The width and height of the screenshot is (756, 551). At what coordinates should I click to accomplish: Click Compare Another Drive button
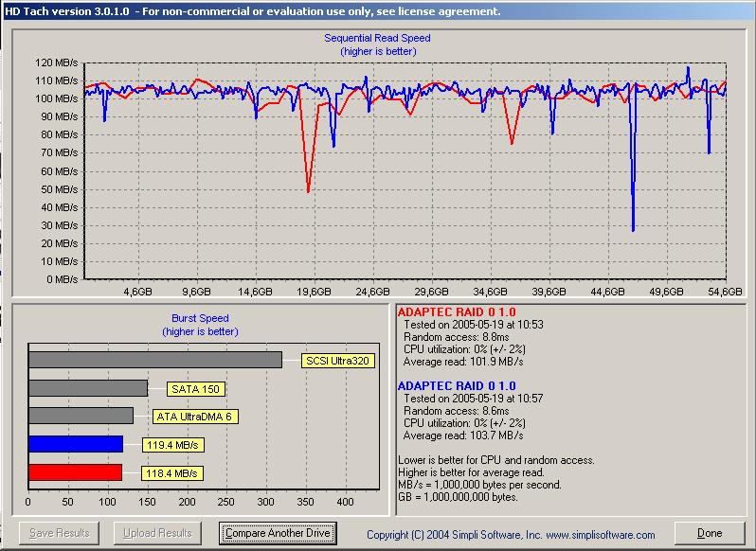[x=278, y=533]
